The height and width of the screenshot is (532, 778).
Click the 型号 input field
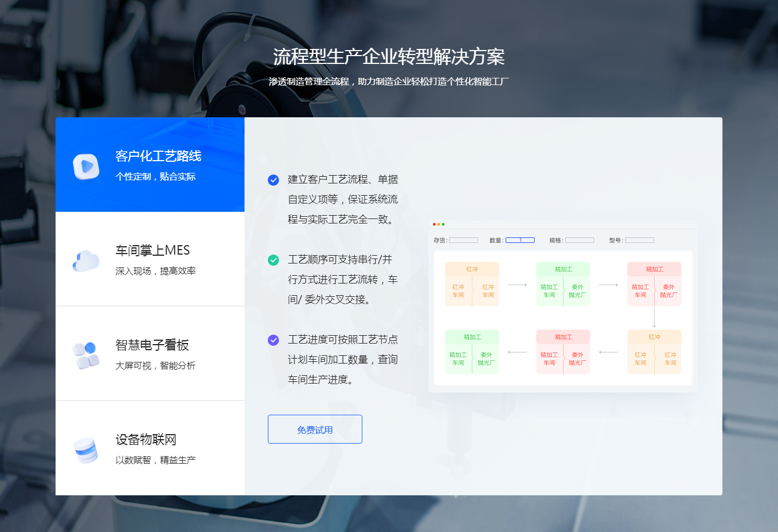coord(640,240)
